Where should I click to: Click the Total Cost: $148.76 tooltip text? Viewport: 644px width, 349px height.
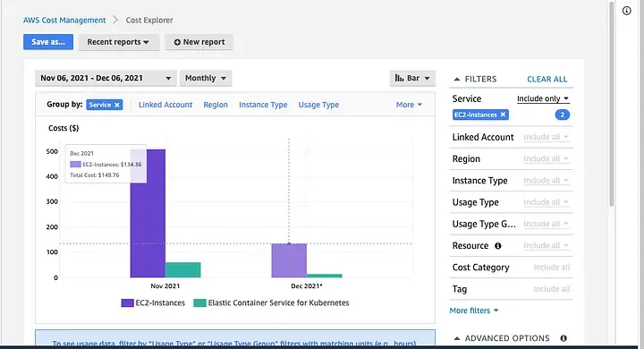tap(95, 175)
